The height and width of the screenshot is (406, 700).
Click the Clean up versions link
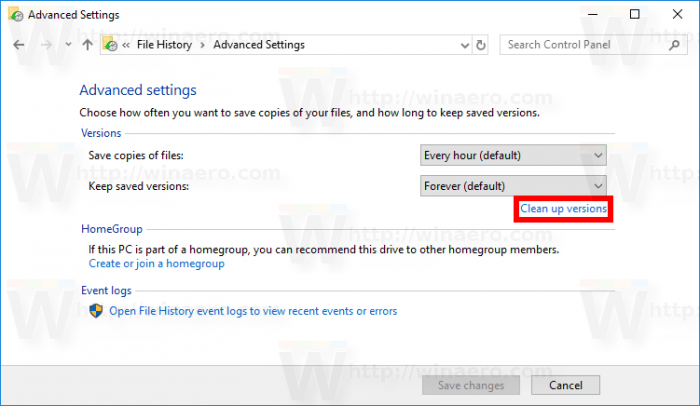coord(563,209)
